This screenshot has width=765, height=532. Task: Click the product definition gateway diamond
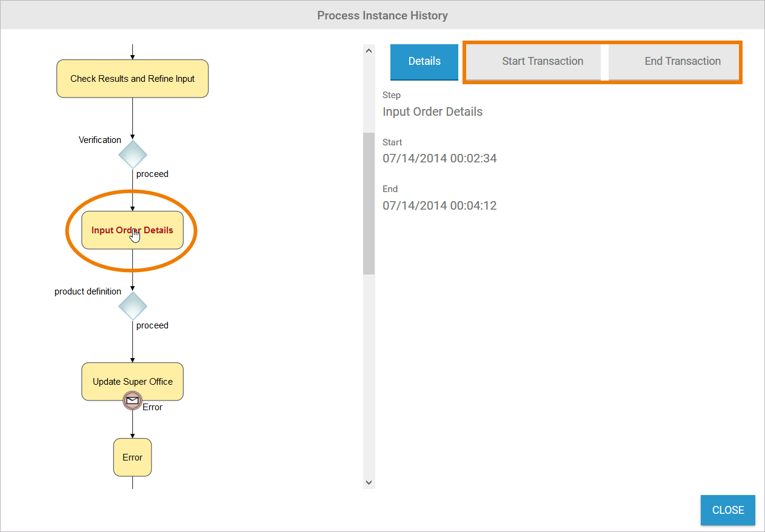coord(132,306)
